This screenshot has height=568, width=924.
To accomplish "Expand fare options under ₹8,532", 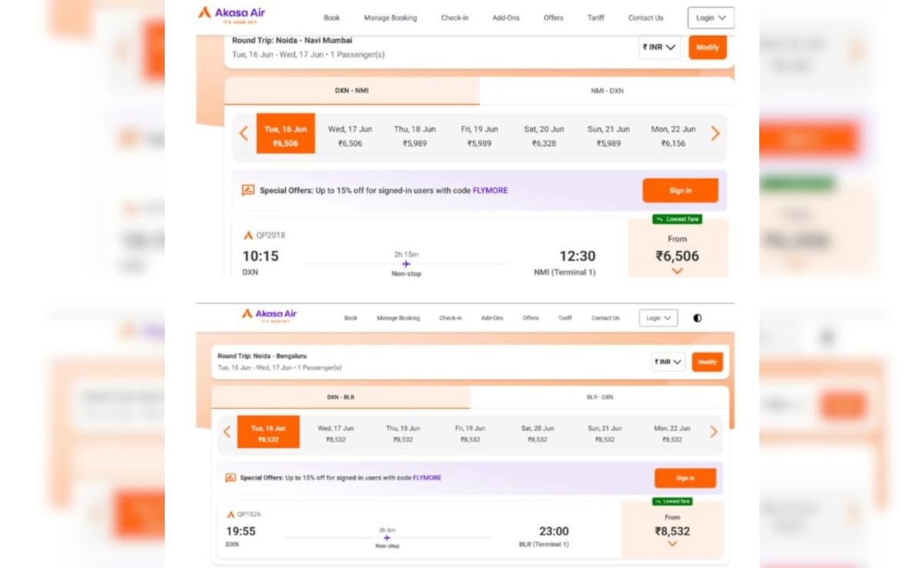I will click(672, 543).
